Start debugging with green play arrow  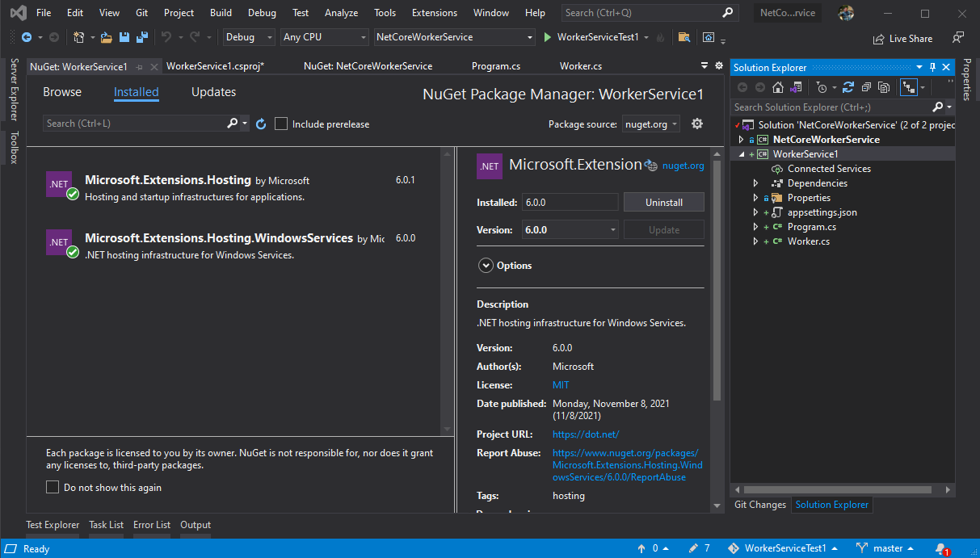547,37
